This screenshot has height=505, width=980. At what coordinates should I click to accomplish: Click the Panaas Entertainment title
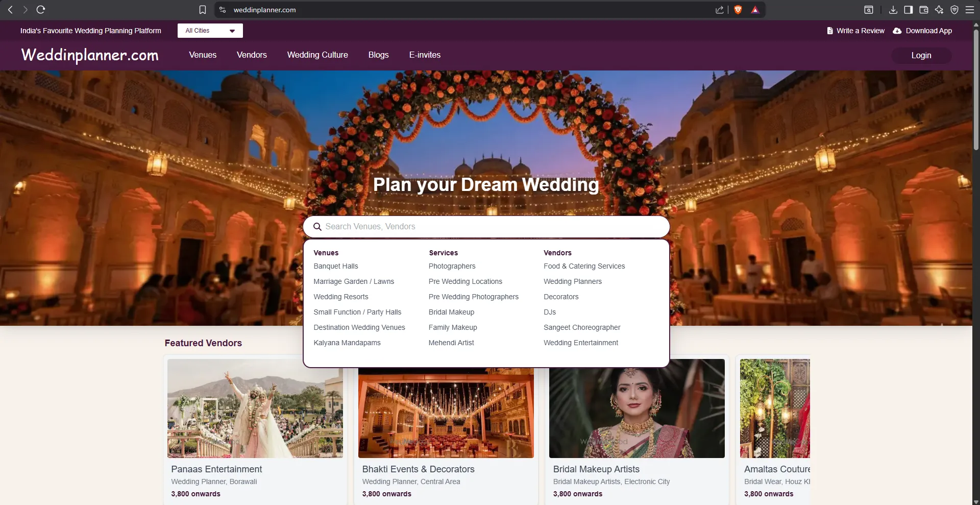[216, 469]
